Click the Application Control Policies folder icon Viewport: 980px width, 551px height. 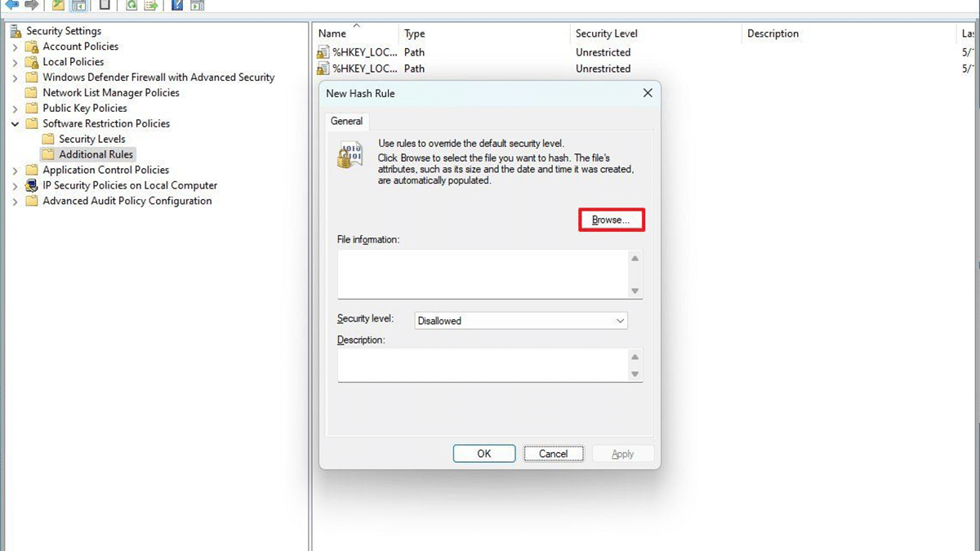32,170
